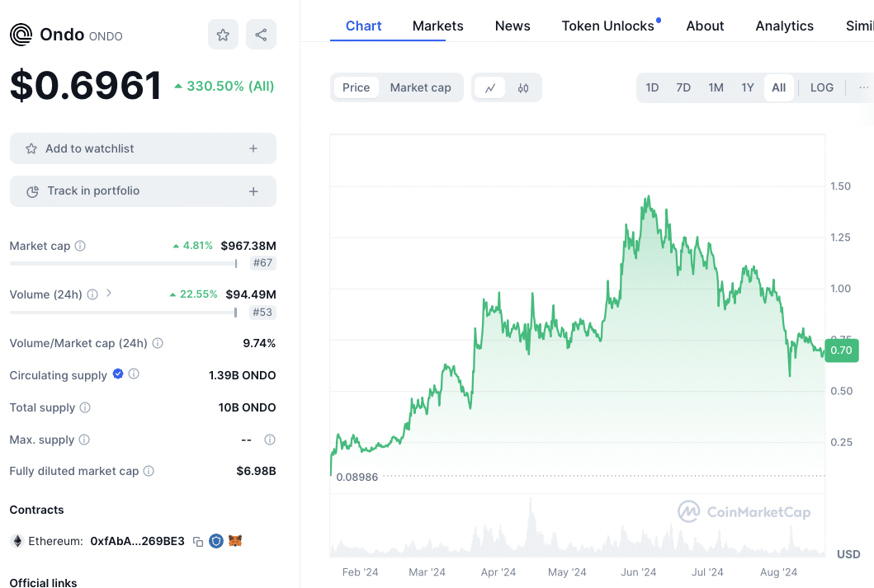
Task: Toggle LOG scale on chart
Action: pos(822,87)
